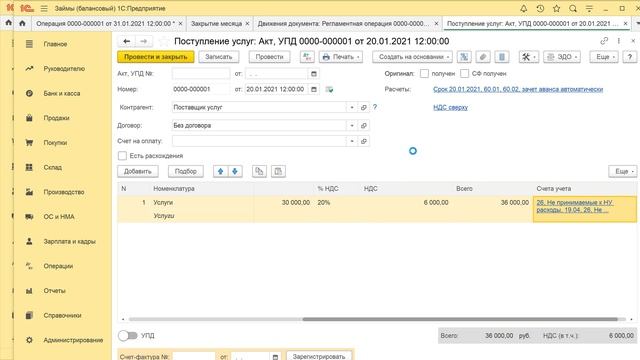Expand Контрагент dropdown arrow
This screenshot has width=640, height=360.
(352, 107)
